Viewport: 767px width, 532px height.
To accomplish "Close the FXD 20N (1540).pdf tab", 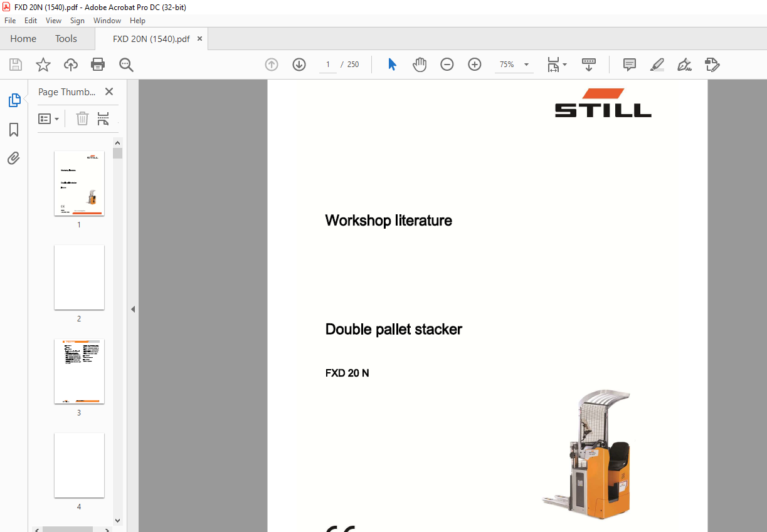I will click(200, 39).
